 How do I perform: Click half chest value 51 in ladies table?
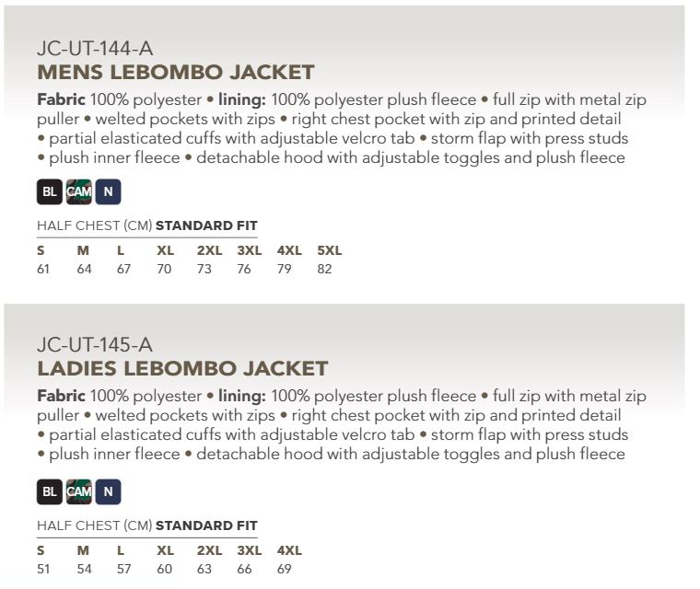point(43,569)
